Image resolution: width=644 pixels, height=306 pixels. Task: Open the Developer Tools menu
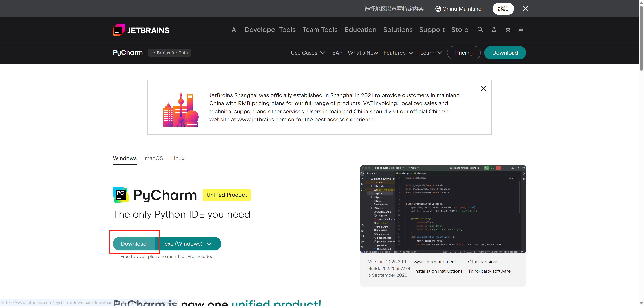pyautogui.click(x=270, y=30)
